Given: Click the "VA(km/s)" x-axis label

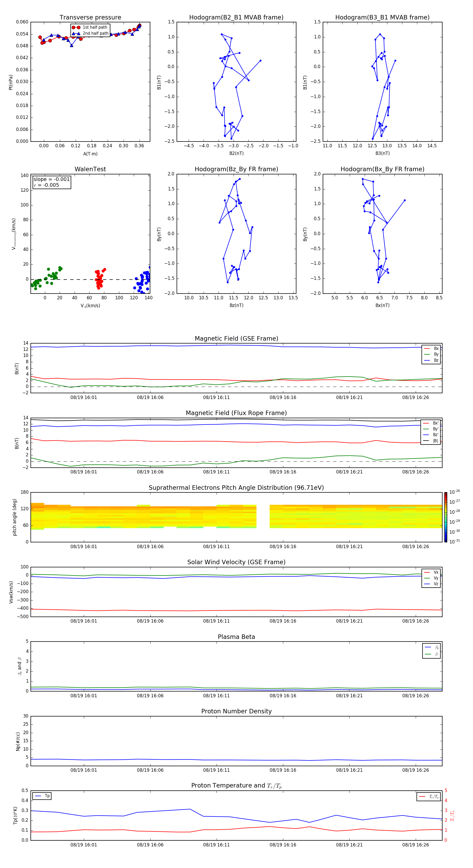Looking at the screenshot, I should pos(90,306).
